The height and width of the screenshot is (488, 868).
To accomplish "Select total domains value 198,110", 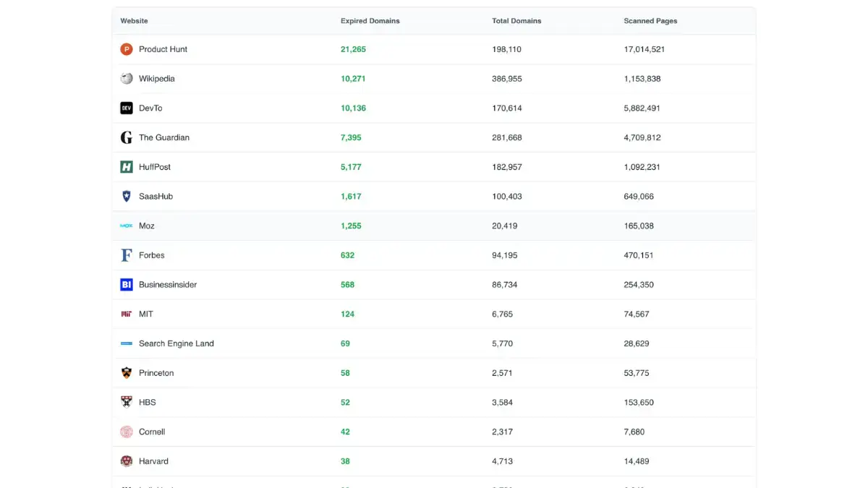I will (x=506, y=49).
